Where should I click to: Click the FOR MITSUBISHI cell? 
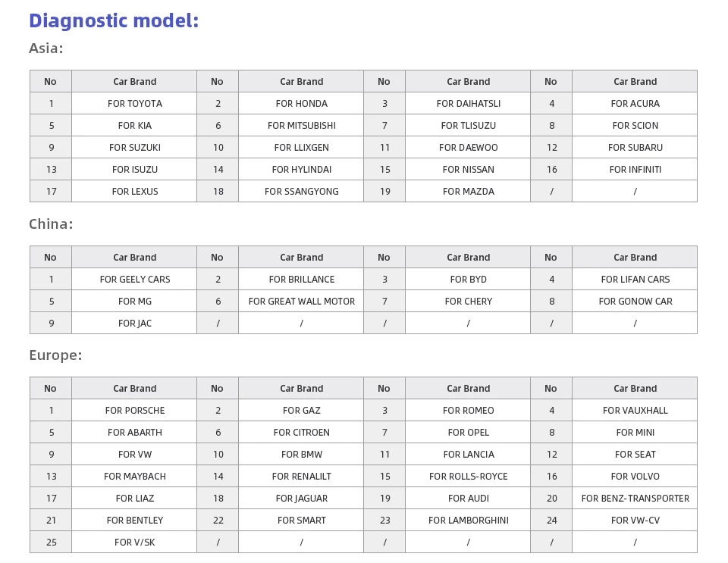pyautogui.click(x=301, y=126)
